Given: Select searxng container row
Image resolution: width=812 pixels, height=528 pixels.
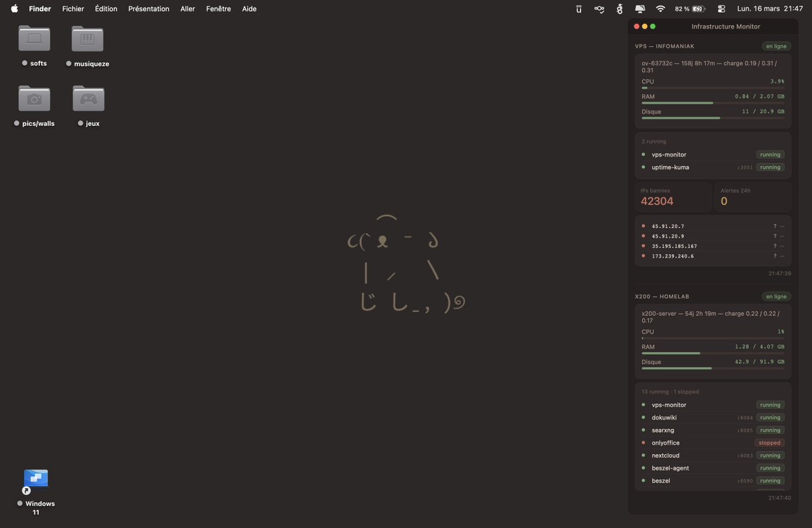Looking at the screenshot, I should 712,430.
